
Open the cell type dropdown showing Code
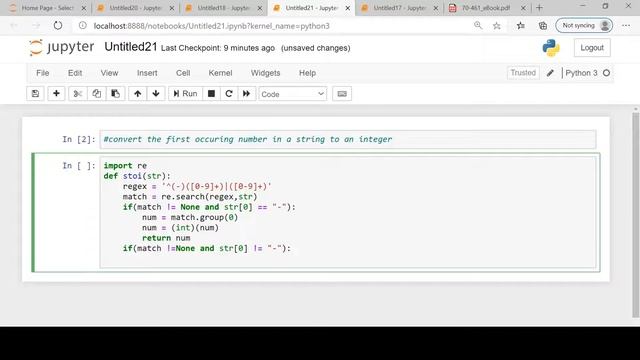(x=293, y=94)
